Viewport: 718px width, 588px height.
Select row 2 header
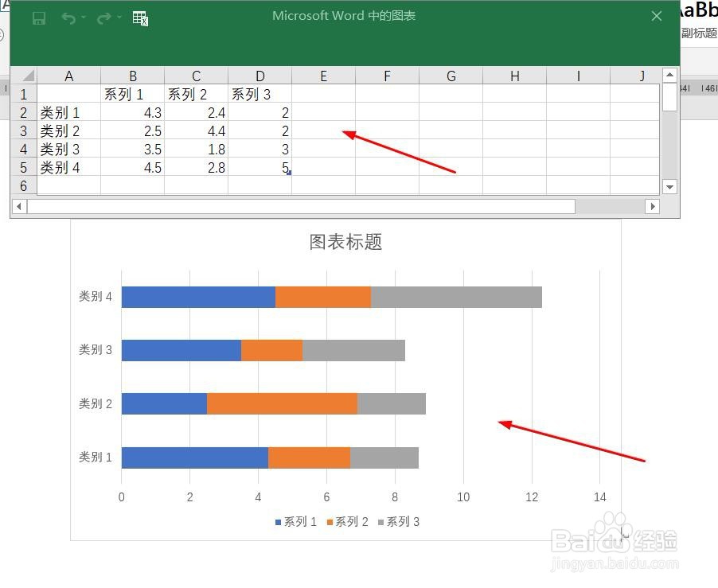click(23, 112)
